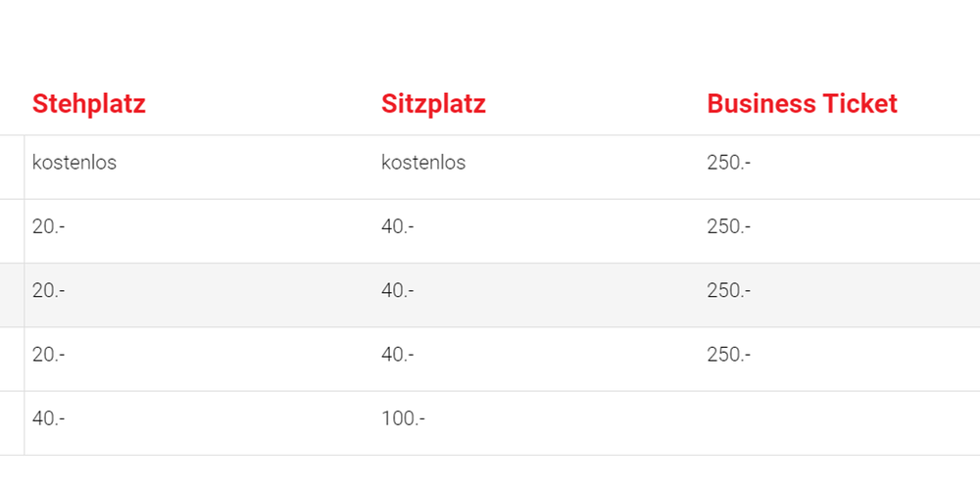Click the cut-off left cell of the grey row
Screen dimensions: 980x490
[11, 295]
